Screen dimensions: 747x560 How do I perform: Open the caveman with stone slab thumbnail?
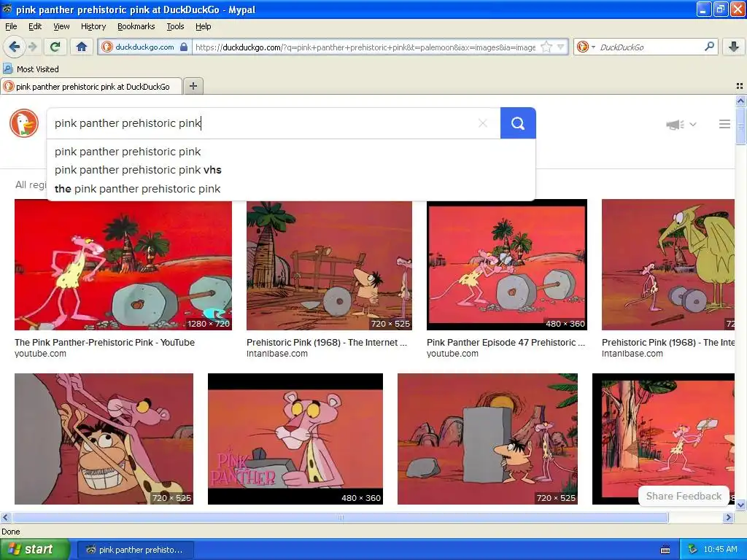[x=487, y=438]
